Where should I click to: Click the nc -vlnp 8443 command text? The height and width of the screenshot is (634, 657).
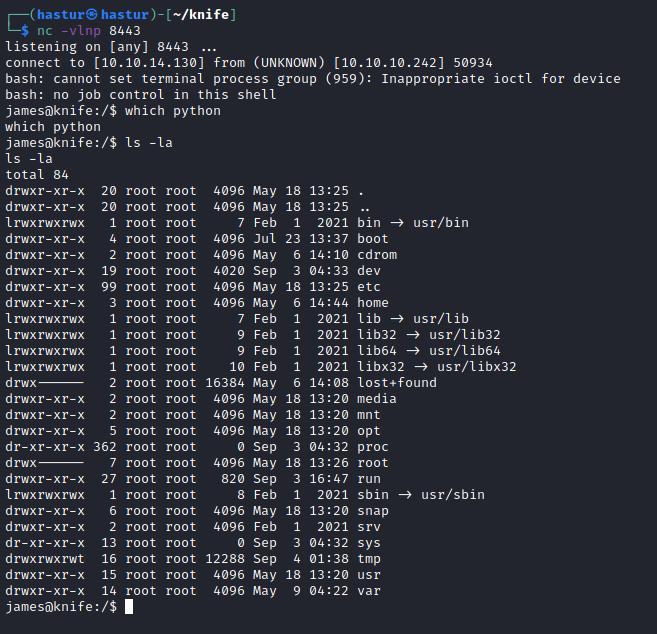coord(82,31)
